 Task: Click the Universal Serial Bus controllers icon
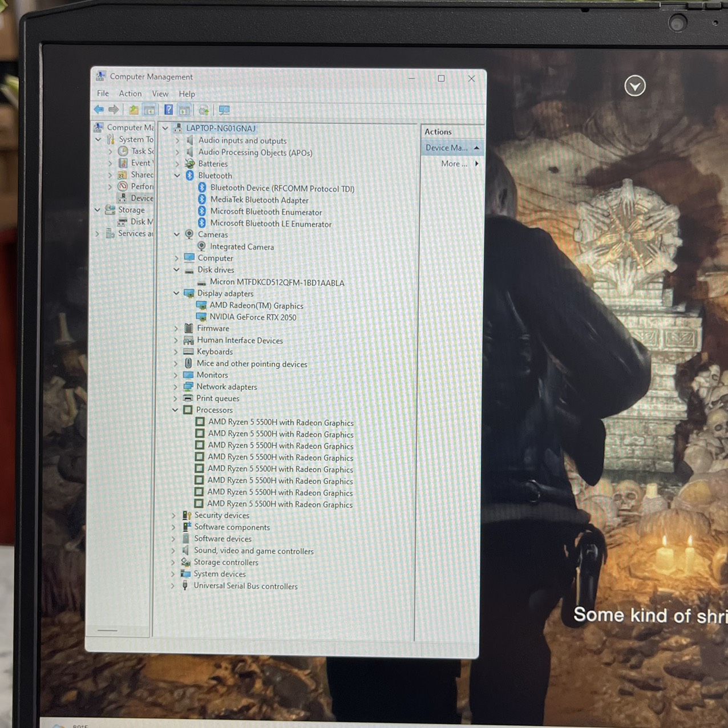(185, 586)
